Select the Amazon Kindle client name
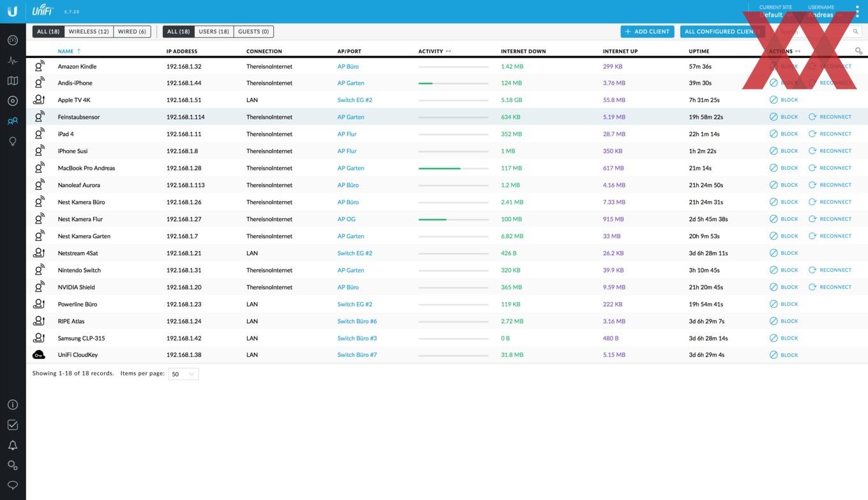The height and width of the screenshot is (500, 868). (x=77, y=66)
